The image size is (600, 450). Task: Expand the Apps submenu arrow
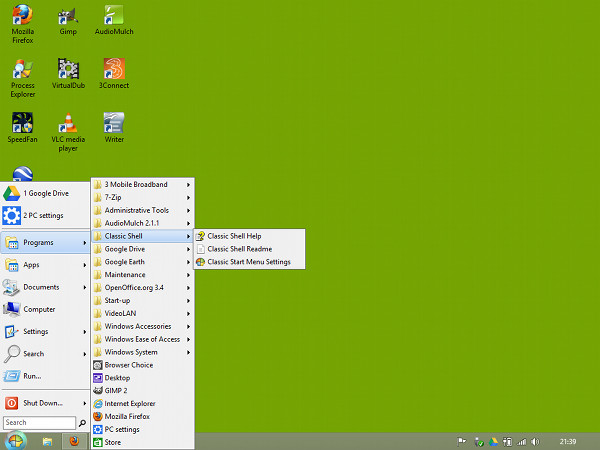pos(85,265)
